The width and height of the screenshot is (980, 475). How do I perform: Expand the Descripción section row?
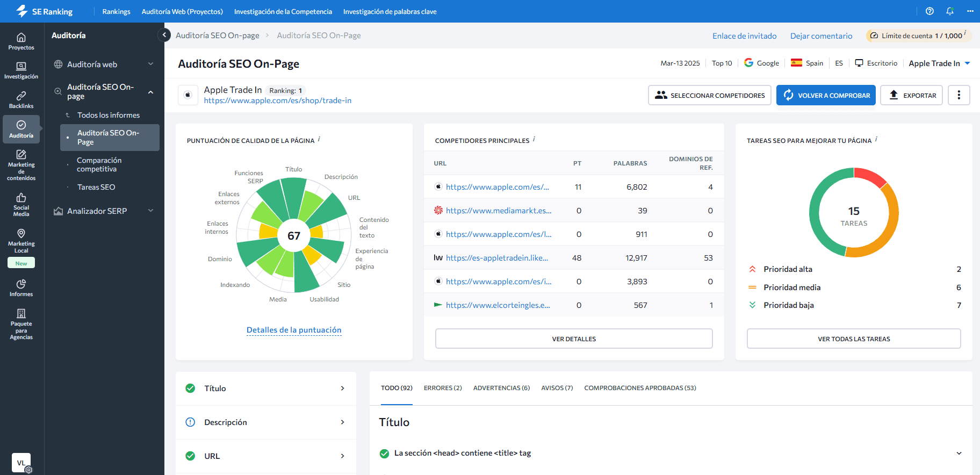coord(266,422)
